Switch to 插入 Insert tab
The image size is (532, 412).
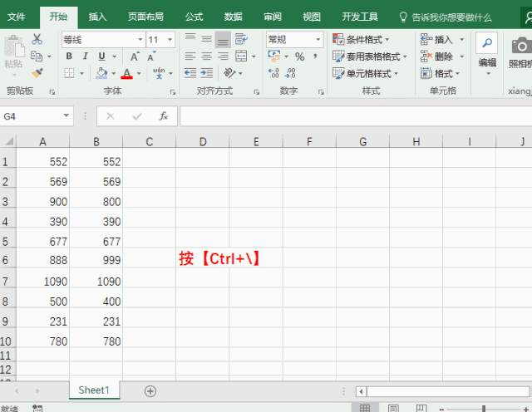[x=98, y=17]
